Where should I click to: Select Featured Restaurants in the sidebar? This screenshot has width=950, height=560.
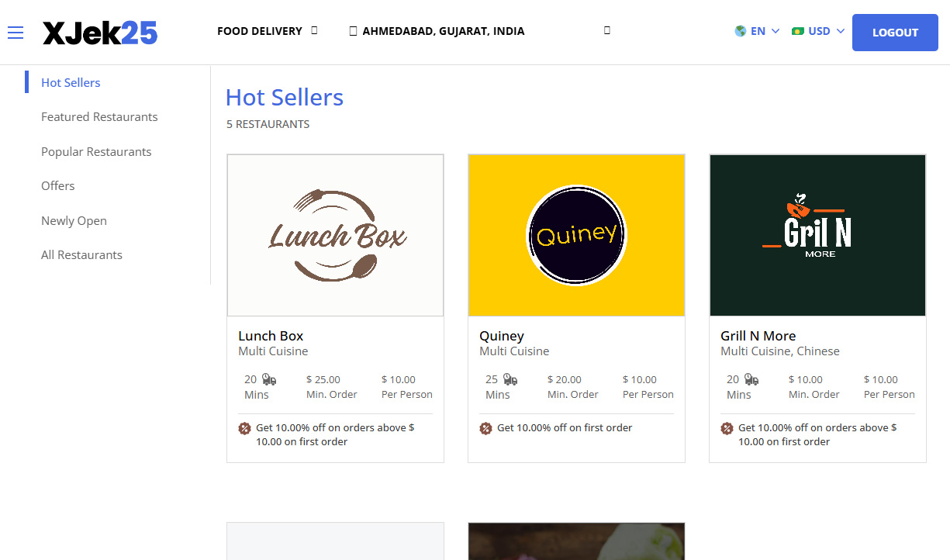tap(98, 116)
